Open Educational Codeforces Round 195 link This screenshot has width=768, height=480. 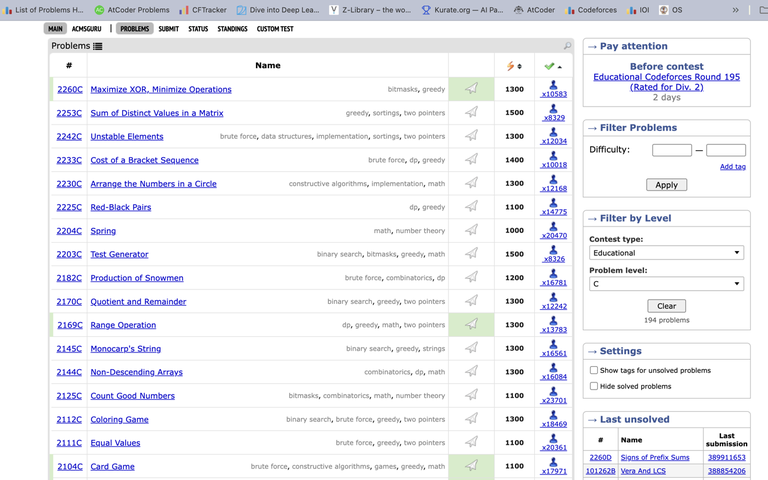click(x=666, y=82)
